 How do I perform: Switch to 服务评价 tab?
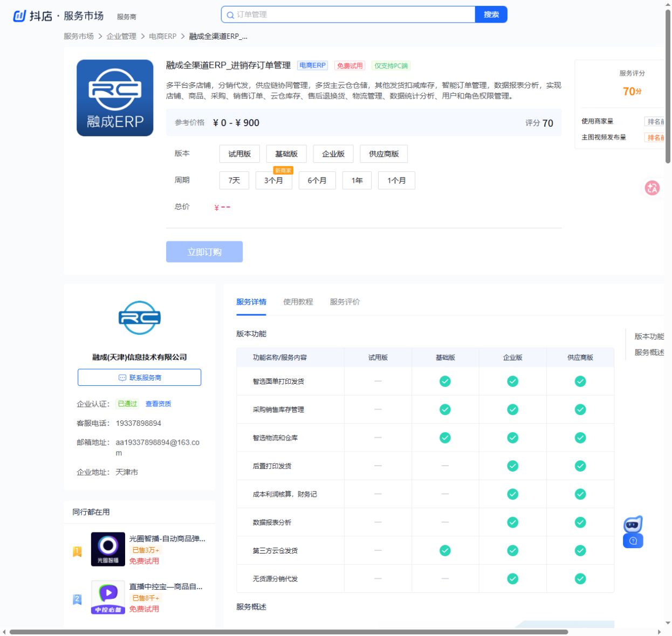tap(345, 302)
